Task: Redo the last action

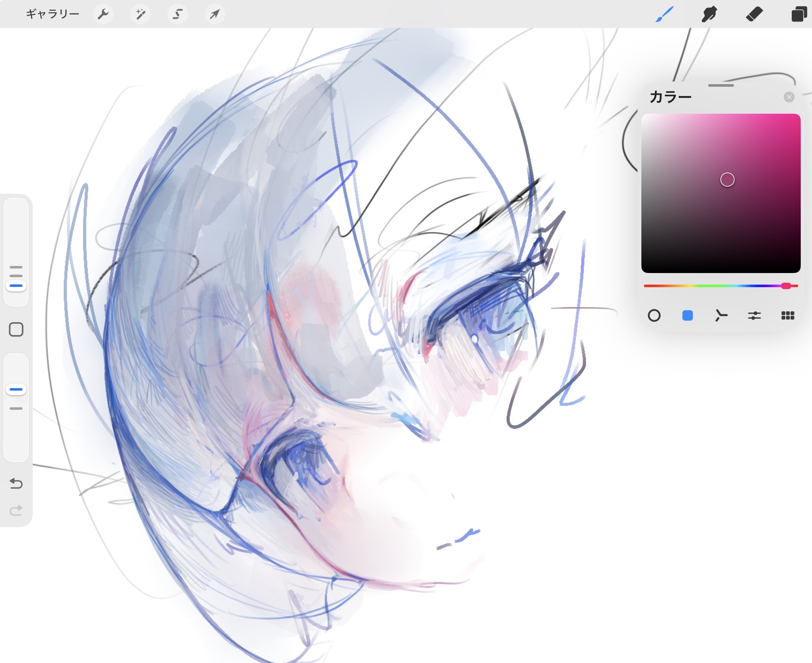Action: click(16, 510)
